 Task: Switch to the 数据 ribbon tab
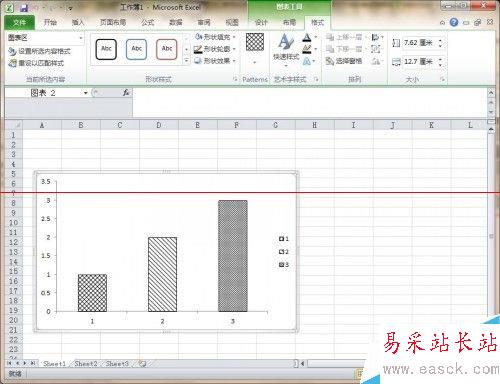[x=176, y=22]
